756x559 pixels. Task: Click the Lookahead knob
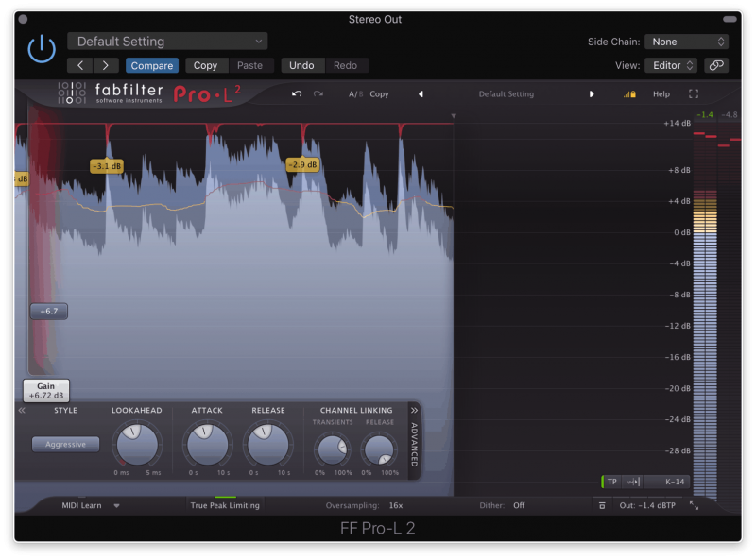(137, 445)
